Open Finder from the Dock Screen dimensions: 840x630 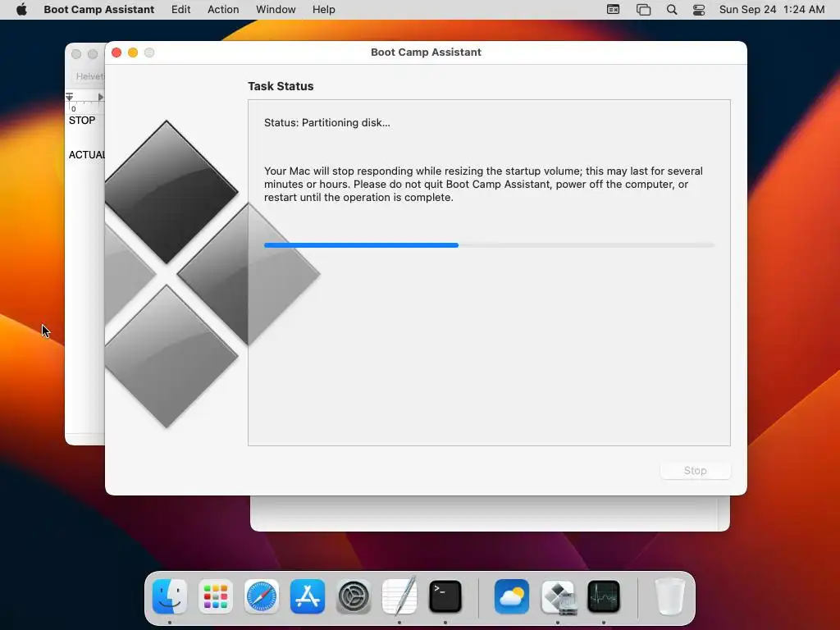pyautogui.click(x=170, y=597)
